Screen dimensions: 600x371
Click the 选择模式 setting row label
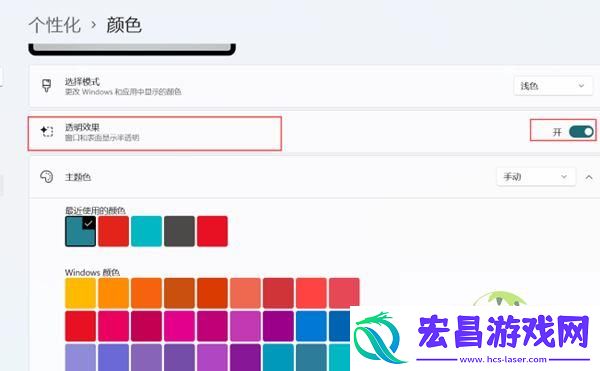tap(82, 81)
